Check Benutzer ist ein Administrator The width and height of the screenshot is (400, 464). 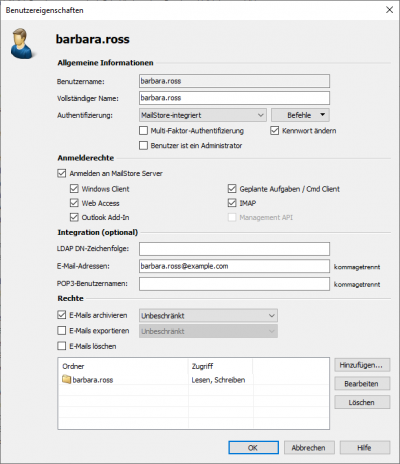pos(143,146)
